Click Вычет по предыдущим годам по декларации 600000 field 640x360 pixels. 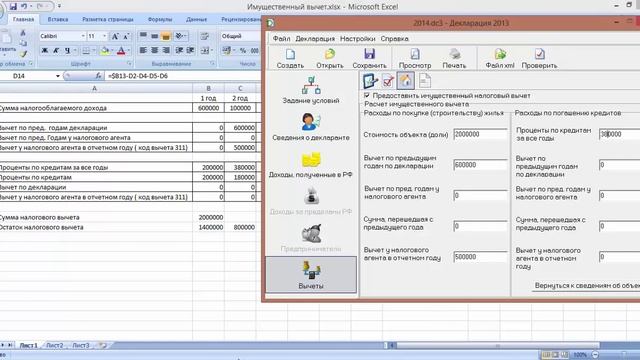point(480,165)
